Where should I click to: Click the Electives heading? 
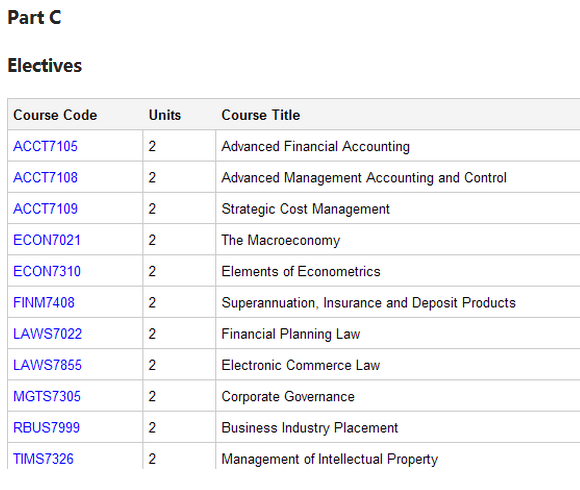click(45, 66)
